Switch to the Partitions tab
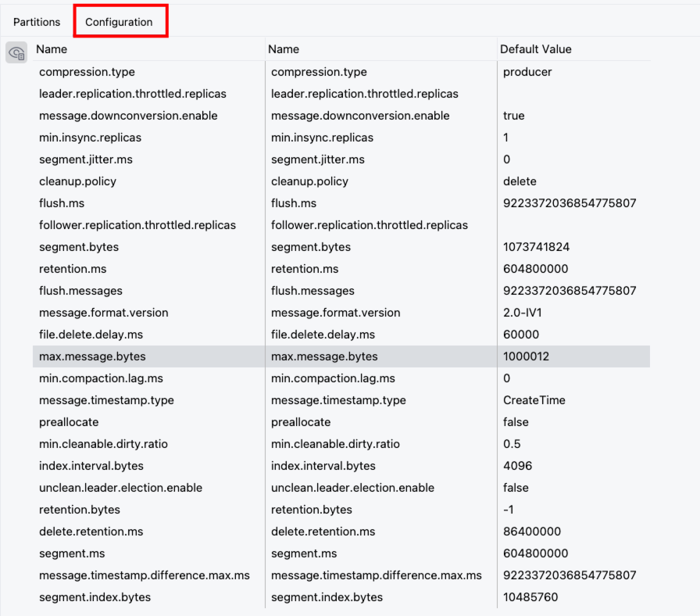This screenshot has width=700, height=616. coord(37,22)
